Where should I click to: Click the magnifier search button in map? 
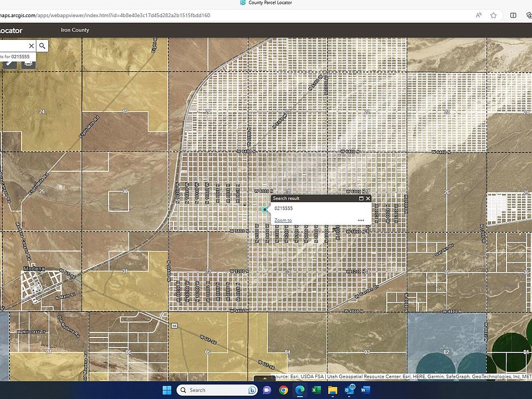click(42, 46)
